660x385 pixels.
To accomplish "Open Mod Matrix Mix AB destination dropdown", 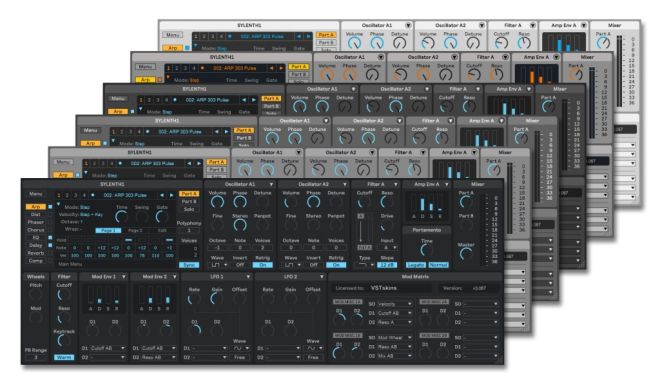I will pyautogui.click(x=394, y=356).
